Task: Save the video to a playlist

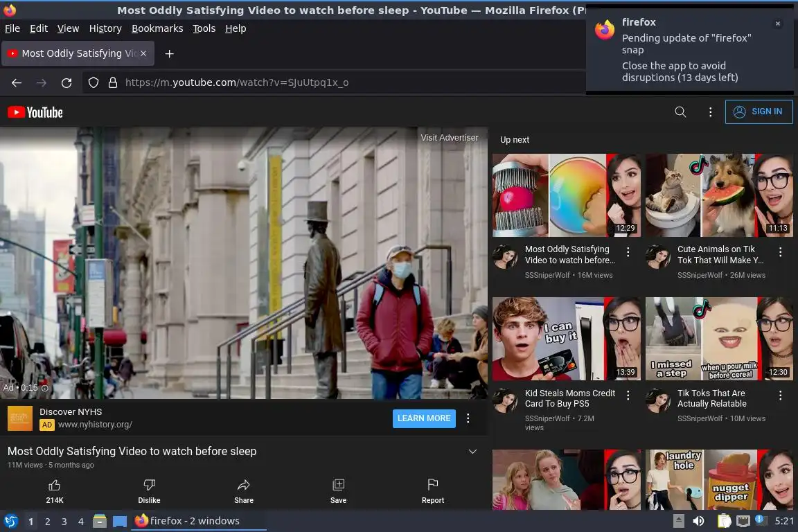Action: [x=339, y=485]
